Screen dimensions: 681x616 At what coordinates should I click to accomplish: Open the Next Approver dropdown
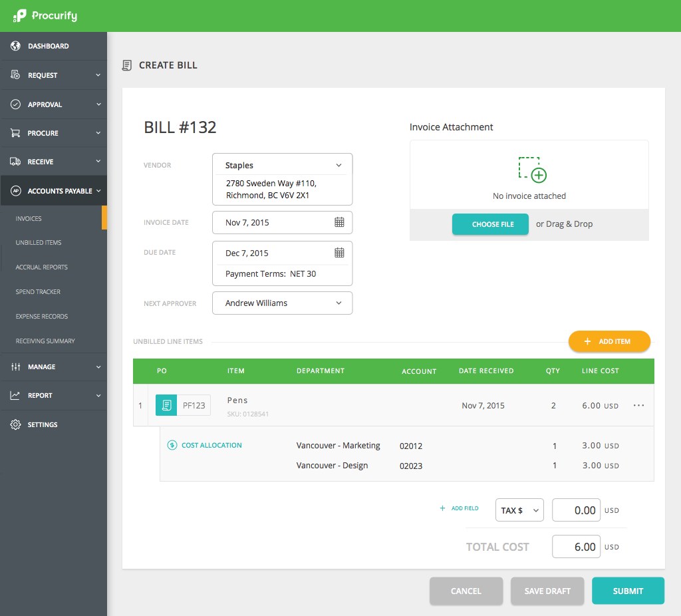coord(282,303)
